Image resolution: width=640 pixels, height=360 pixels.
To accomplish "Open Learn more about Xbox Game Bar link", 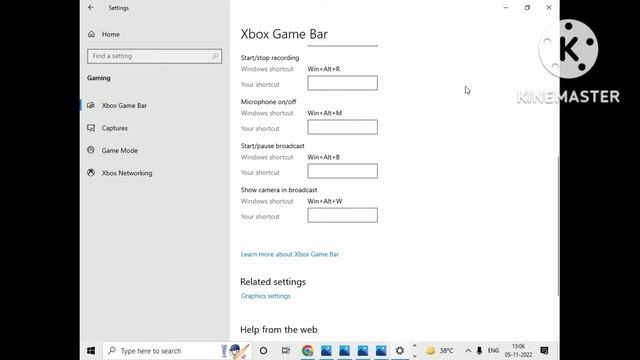I will (x=289, y=254).
